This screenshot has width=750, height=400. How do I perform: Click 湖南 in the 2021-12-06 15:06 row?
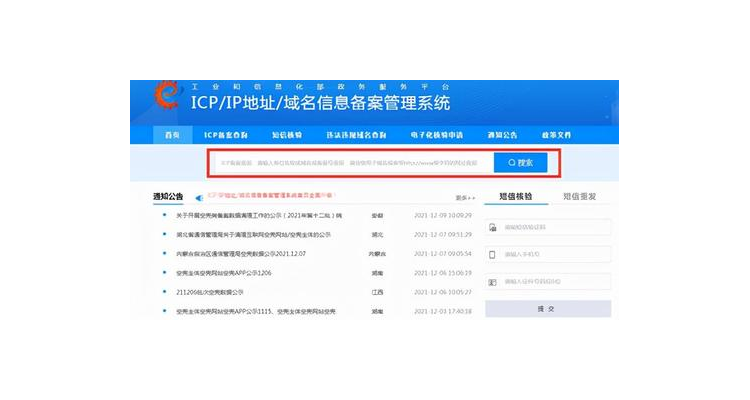(x=377, y=273)
